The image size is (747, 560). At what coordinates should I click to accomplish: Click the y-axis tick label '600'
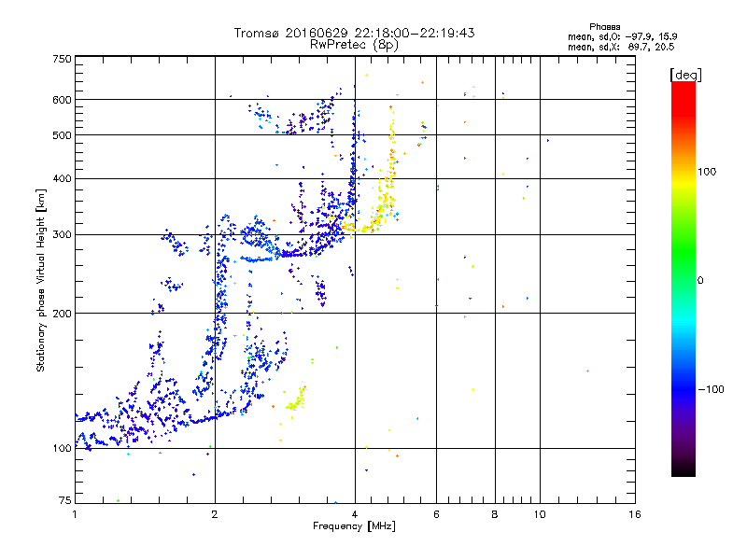pyautogui.click(x=62, y=100)
